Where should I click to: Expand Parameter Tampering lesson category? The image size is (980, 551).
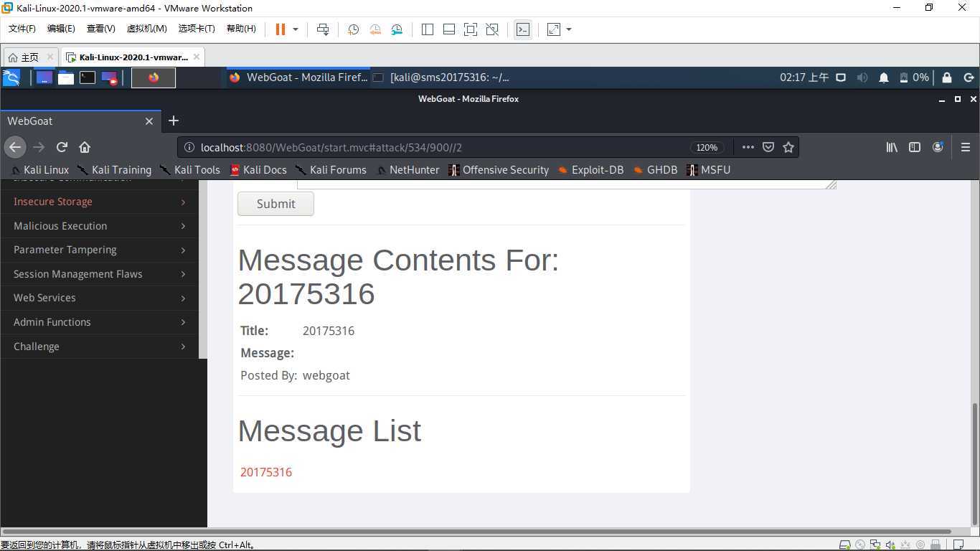tap(100, 250)
